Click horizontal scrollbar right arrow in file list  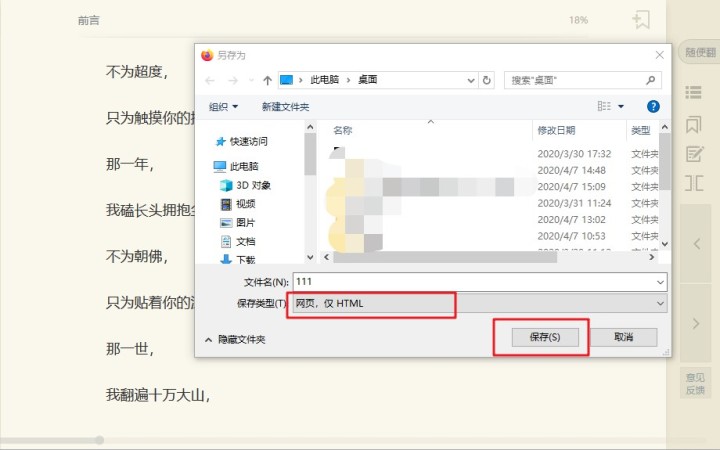(652, 257)
